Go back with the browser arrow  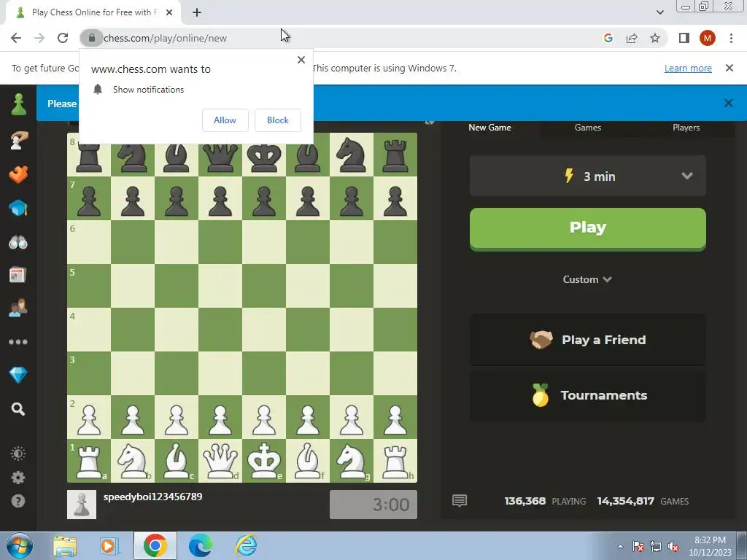16,38
